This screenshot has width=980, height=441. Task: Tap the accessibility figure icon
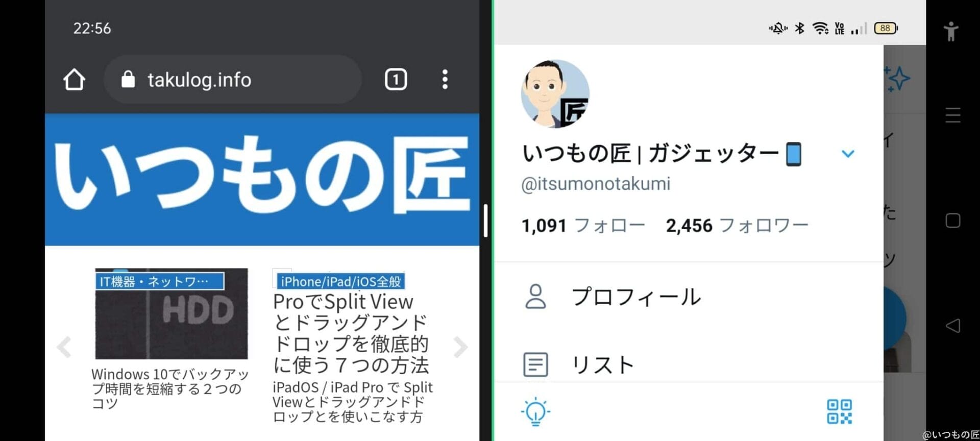[951, 32]
